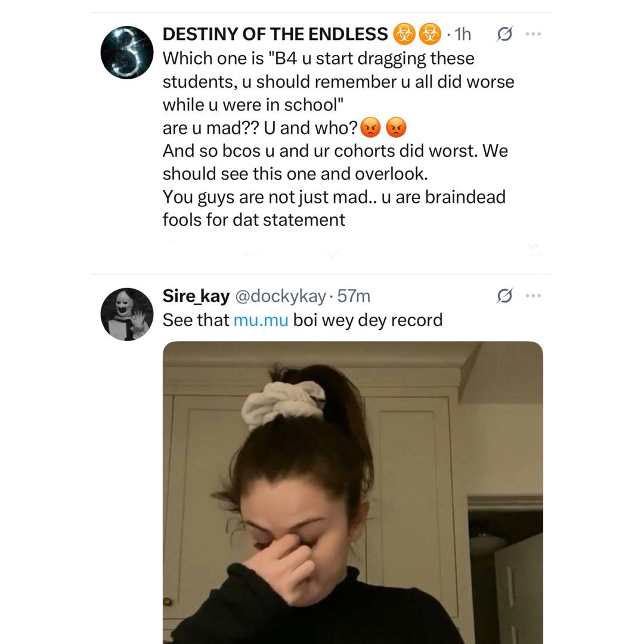Visit the @dockykay handle
The image size is (644, 644).
[280, 296]
